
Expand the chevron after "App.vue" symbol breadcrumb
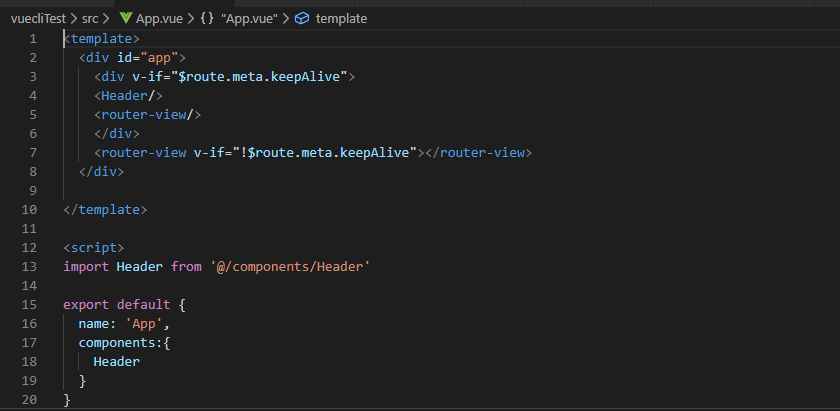coord(286,19)
